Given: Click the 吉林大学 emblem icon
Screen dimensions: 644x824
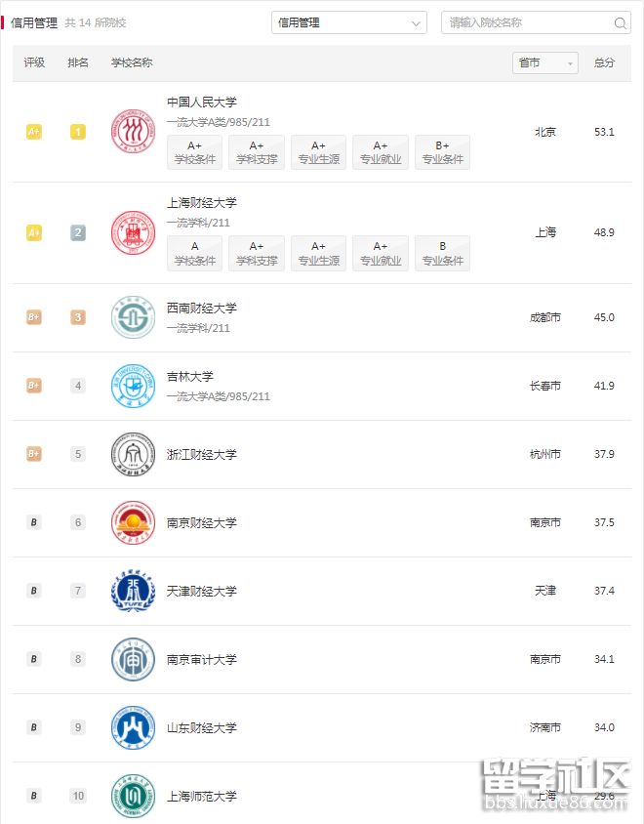Looking at the screenshot, I should coord(133,386).
